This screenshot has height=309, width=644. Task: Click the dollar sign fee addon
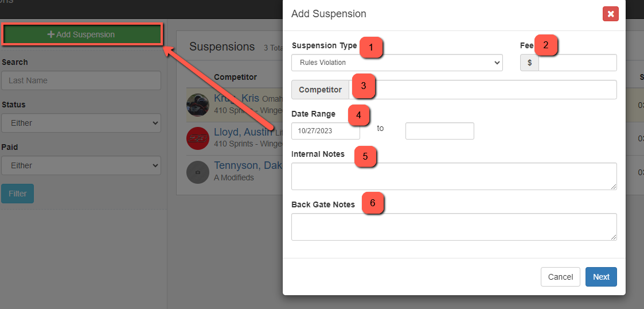tap(529, 63)
